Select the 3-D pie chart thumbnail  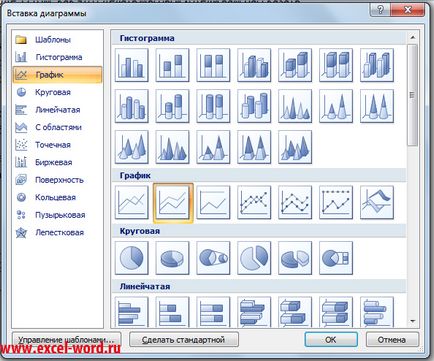coord(172,258)
